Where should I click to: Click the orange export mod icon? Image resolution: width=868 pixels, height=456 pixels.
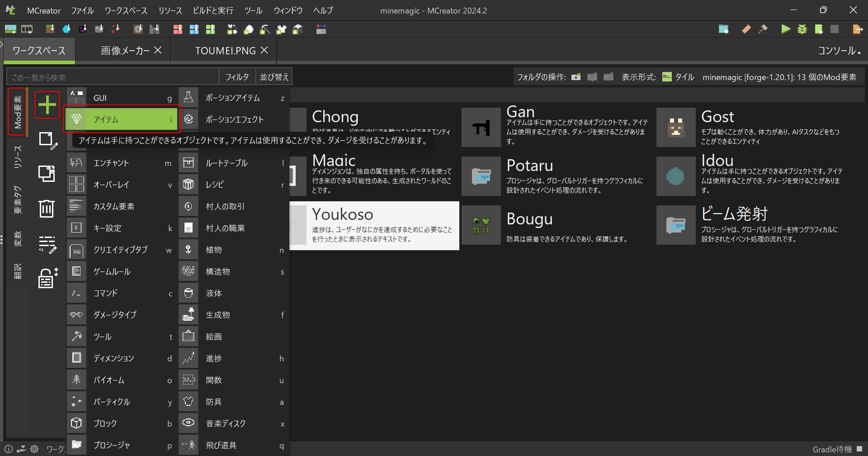click(857, 29)
